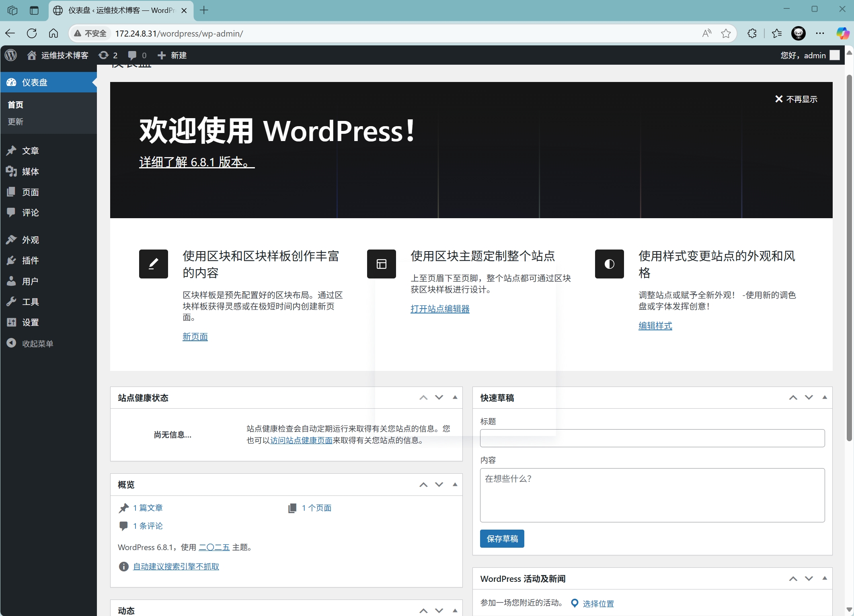Open 评论 (Comments) in the sidebar

48,212
